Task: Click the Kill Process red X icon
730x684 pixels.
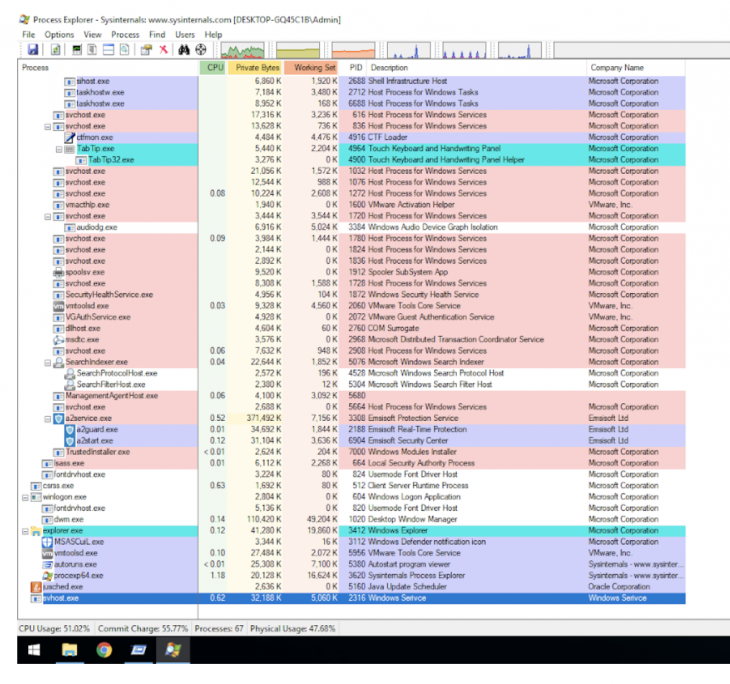Action: (163, 49)
